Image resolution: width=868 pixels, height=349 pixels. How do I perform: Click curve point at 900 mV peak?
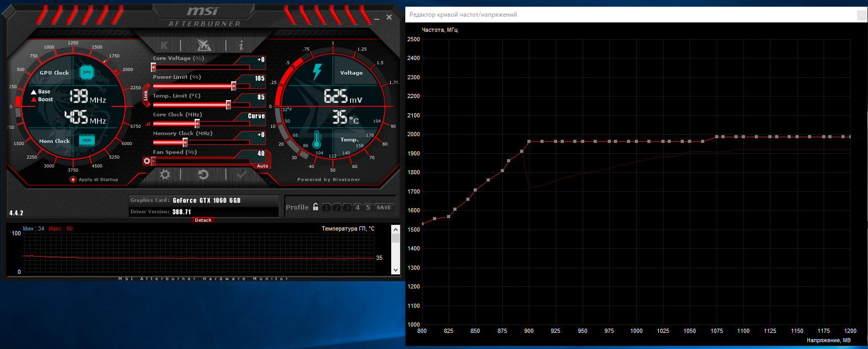click(x=529, y=141)
